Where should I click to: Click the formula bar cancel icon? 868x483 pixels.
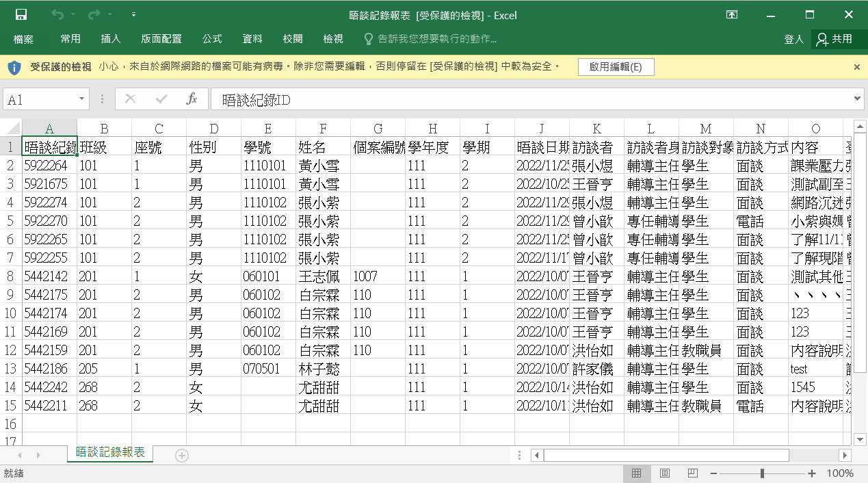click(x=130, y=99)
